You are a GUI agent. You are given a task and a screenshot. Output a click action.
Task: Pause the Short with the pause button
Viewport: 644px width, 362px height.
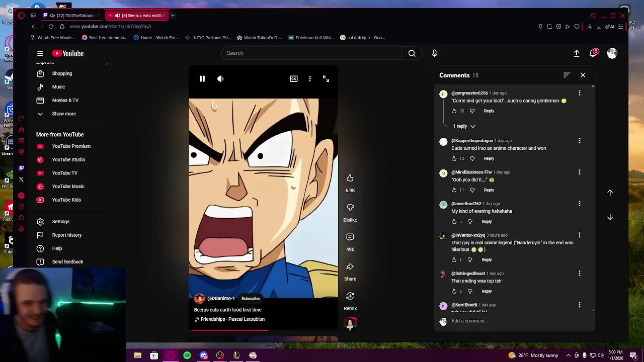click(x=202, y=79)
